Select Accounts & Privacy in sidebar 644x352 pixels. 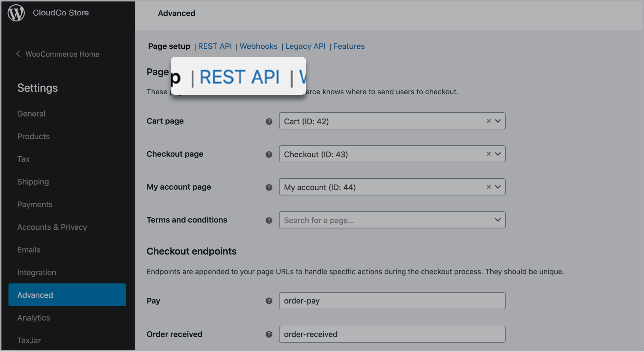[x=52, y=227]
